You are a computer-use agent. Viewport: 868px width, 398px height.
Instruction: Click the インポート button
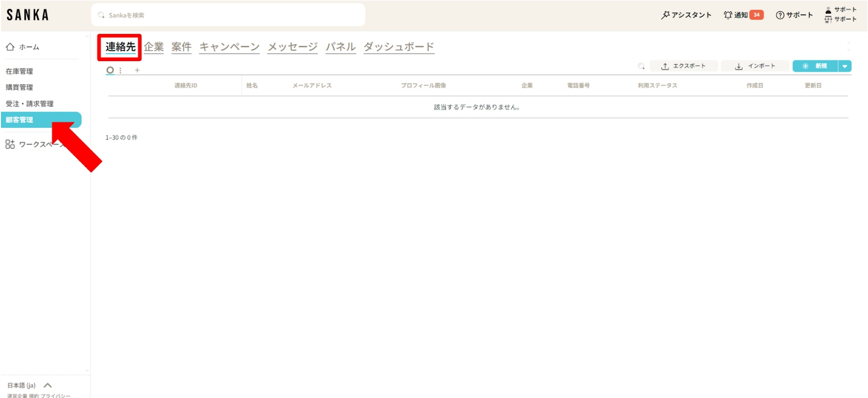coord(755,66)
